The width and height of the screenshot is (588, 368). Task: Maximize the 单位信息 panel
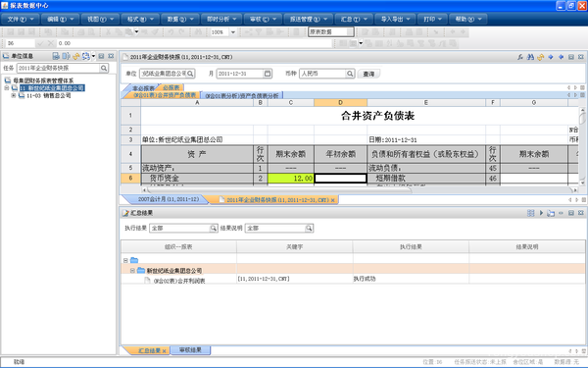coord(101,56)
